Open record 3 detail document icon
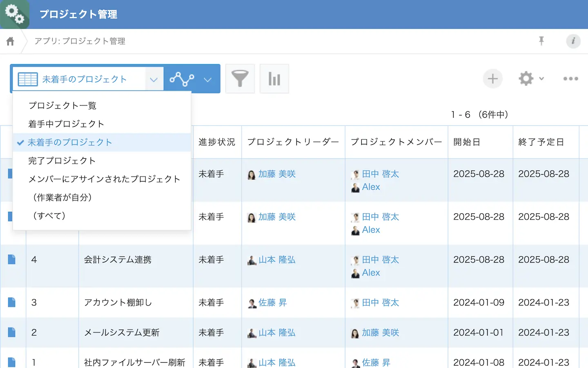The width and height of the screenshot is (588, 368). 12,303
